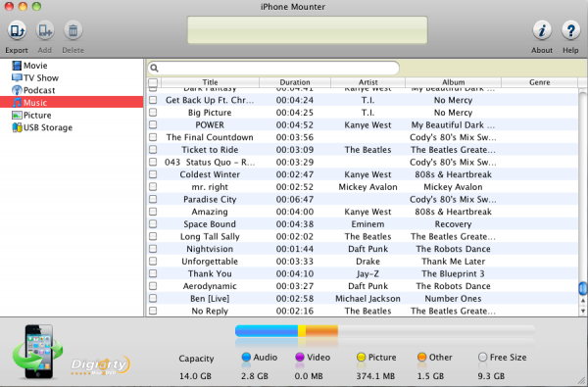Click the scrollbar down arrow

(583, 311)
